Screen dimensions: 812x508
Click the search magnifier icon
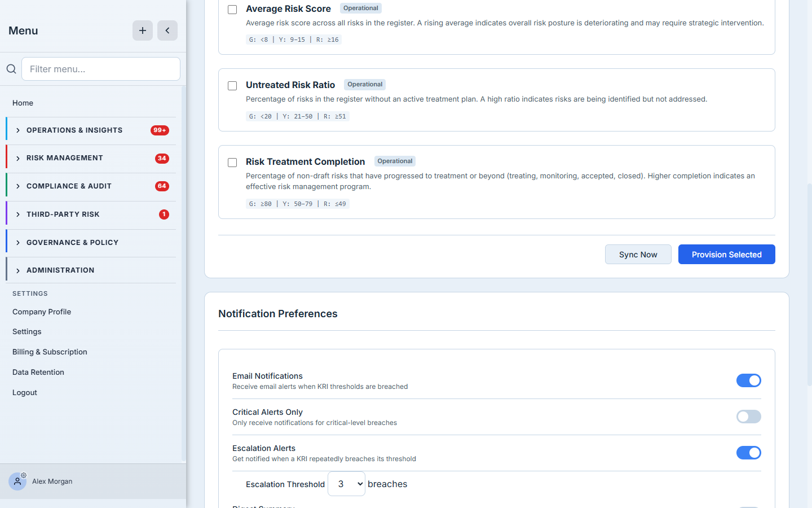[x=11, y=69]
